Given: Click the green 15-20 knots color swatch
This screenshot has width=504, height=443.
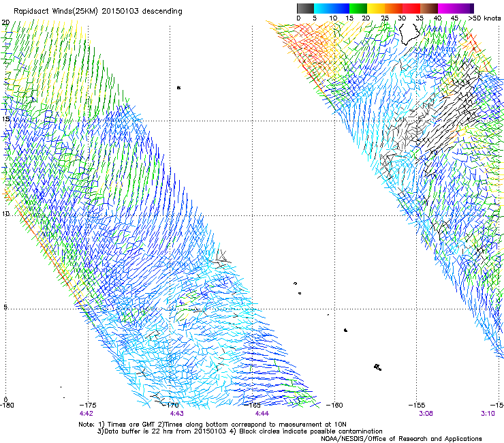Looking at the screenshot, I should (358, 8).
